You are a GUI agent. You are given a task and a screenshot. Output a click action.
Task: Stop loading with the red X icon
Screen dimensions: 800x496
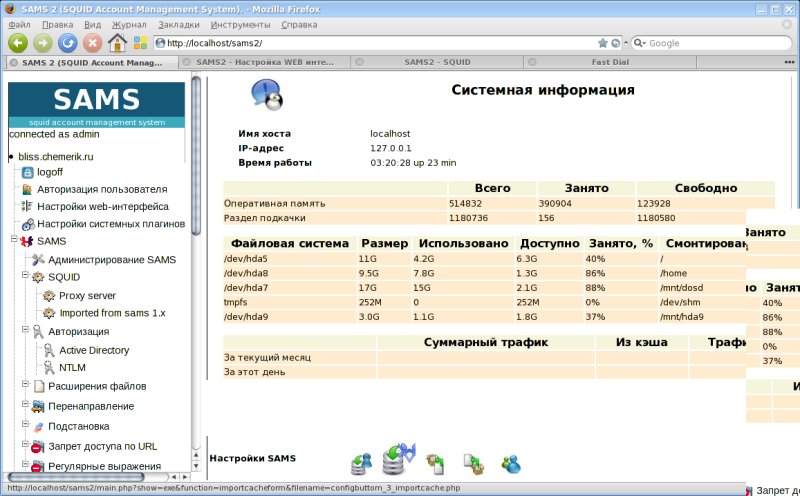92,43
